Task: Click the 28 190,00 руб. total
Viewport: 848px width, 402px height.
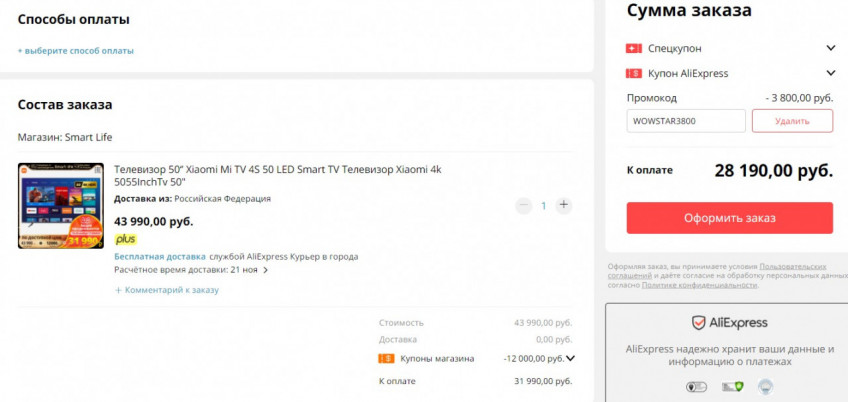Action: 773,170
